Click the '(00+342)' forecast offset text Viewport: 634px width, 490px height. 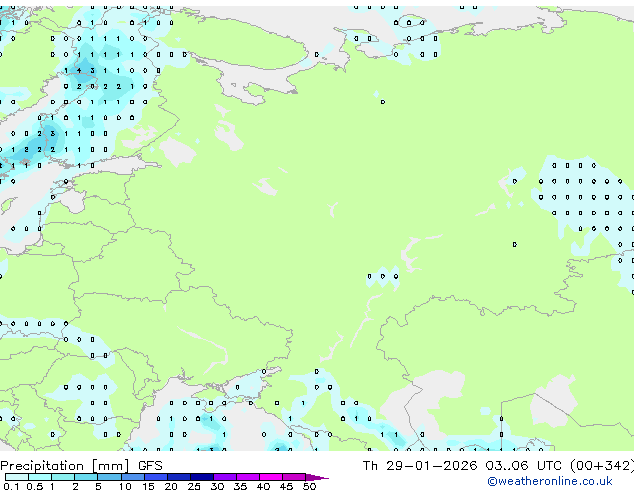[x=602, y=466]
